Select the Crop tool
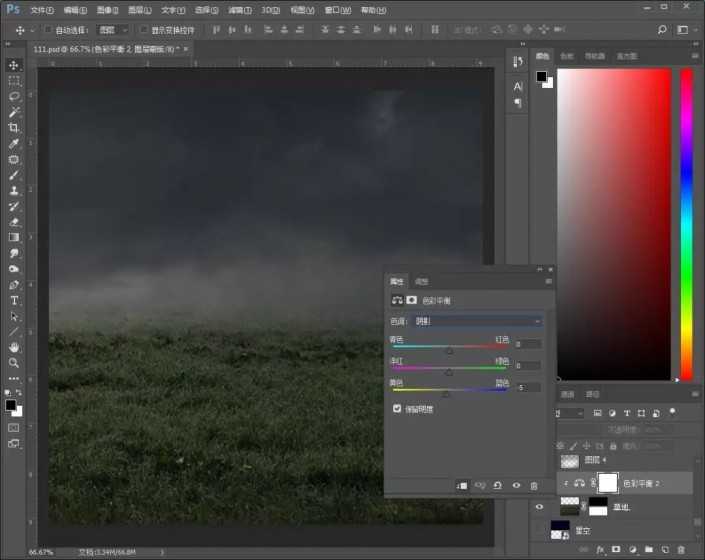The image size is (705, 560). point(14,128)
